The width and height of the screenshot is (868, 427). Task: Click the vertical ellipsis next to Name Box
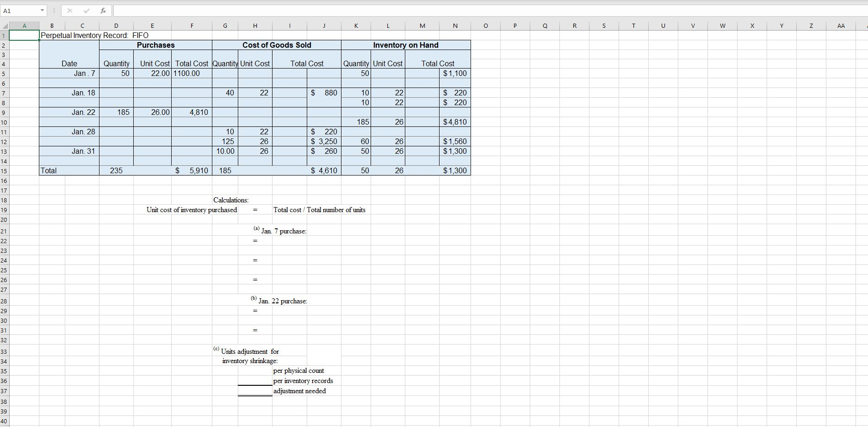[x=54, y=10]
